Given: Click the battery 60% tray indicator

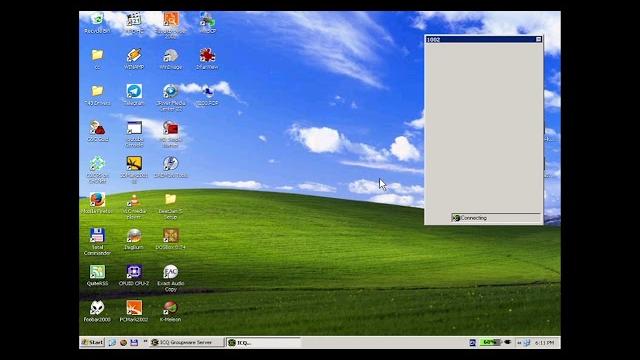Looking at the screenshot, I should pos(491,342).
